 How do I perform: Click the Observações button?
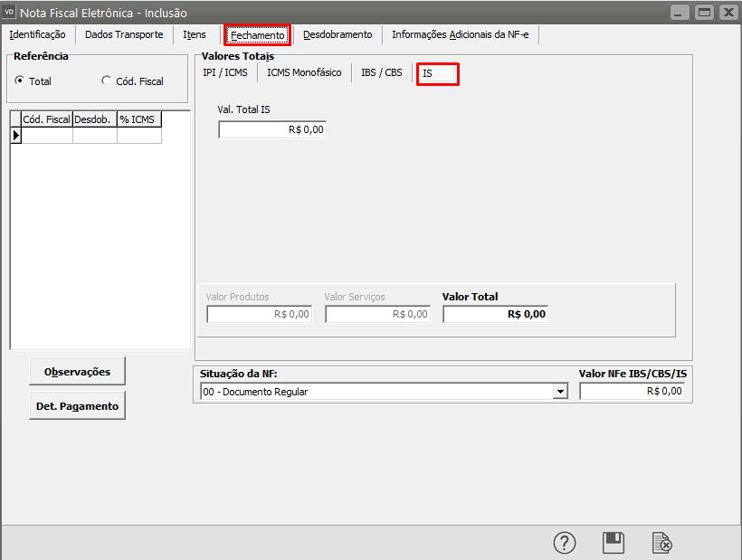tap(77, 371)
